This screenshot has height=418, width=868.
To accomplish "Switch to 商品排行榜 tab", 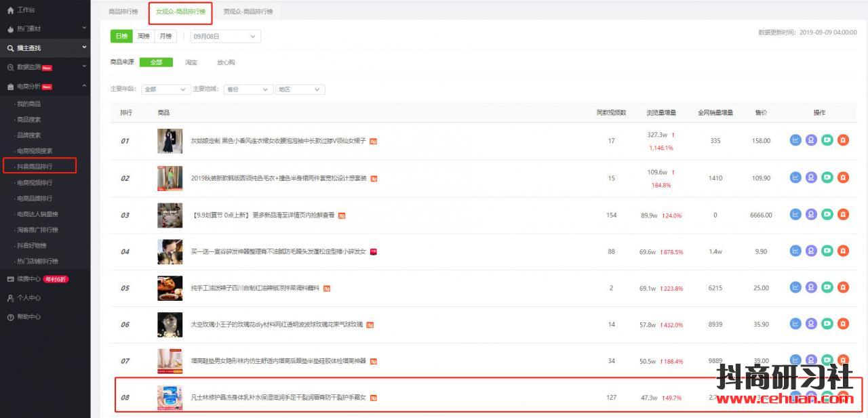I will coord(123,12).
